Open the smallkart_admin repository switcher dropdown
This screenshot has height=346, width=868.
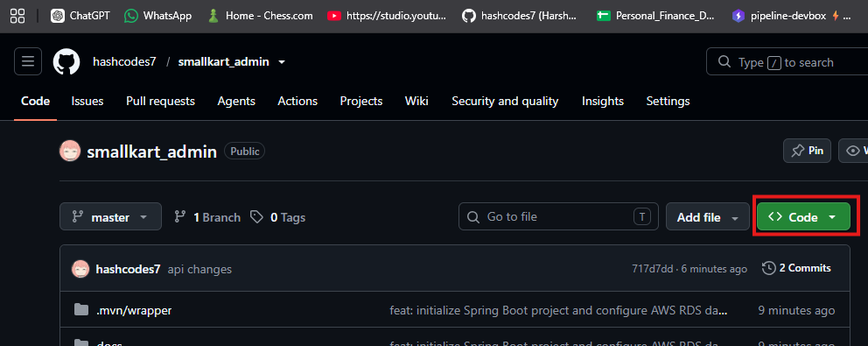[x=282, y=62]
